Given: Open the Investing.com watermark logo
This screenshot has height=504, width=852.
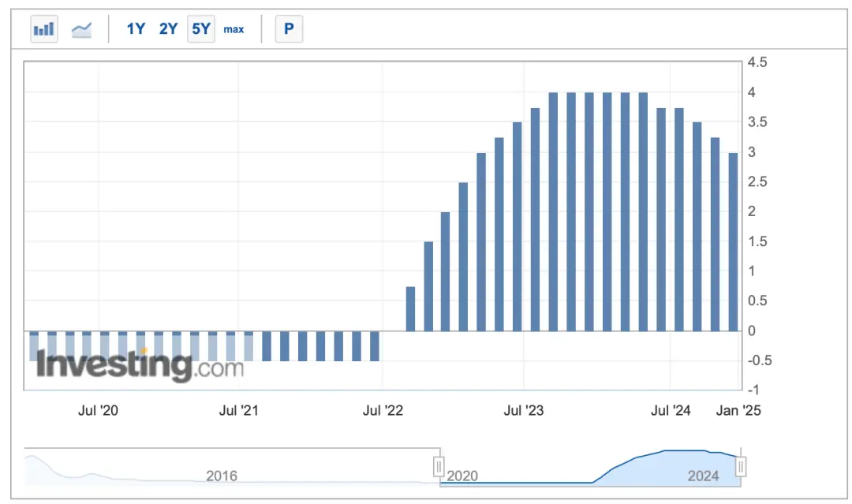Looking at the screenshot, I should [x=140, y=365].
